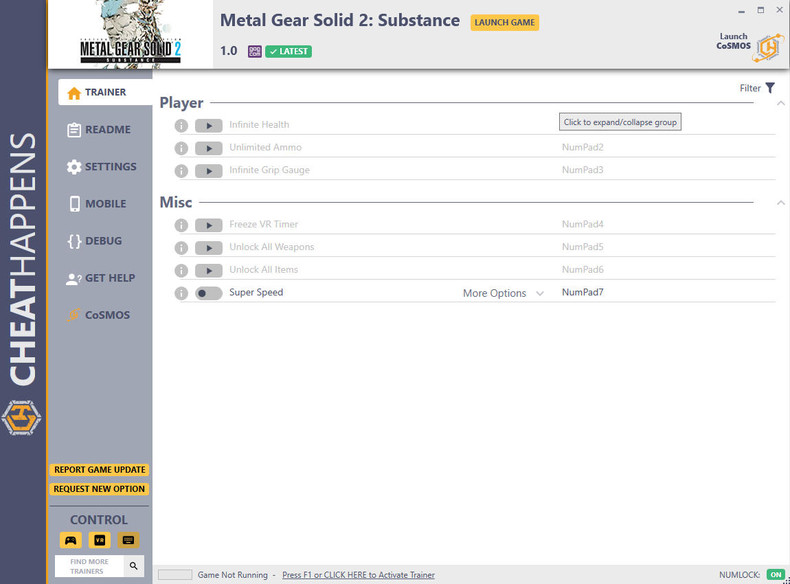Open the GET HELP tab
Image resolution: width=790 pixels, height=584 pixels.
tap(100, 278)
